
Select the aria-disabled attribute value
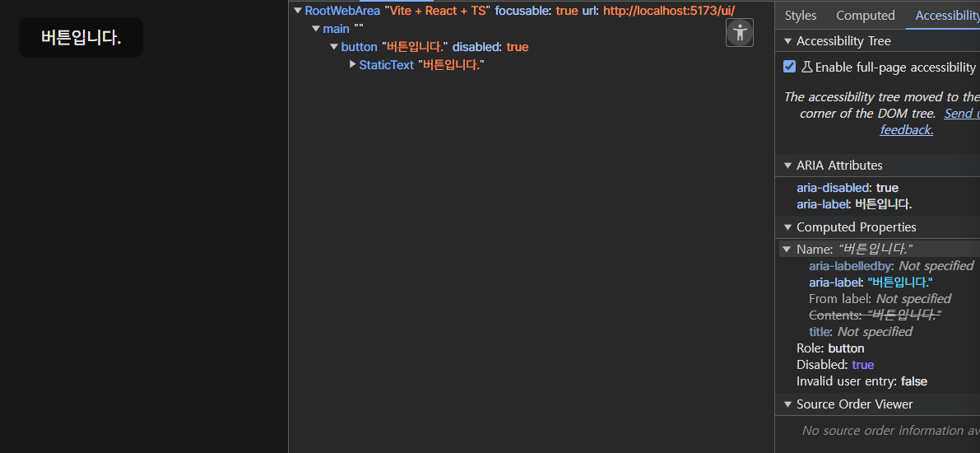(887, 188)
